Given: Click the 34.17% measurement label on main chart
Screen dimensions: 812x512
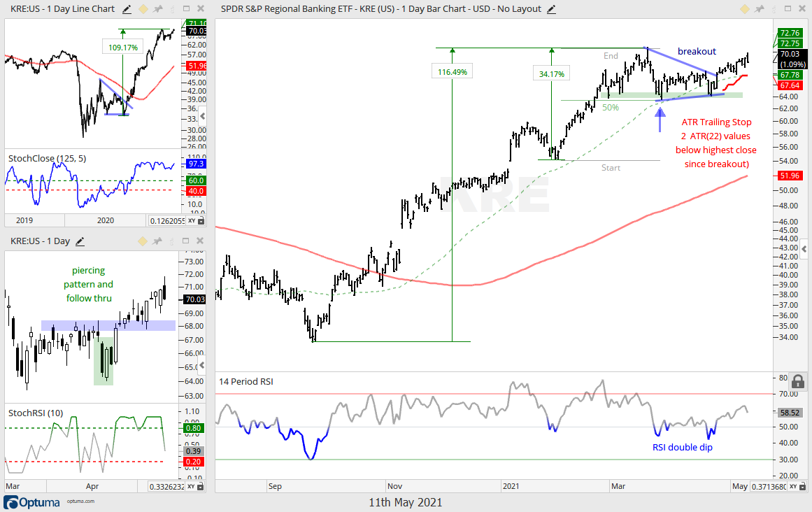Looking at the screenshot, I should point(551,73).
